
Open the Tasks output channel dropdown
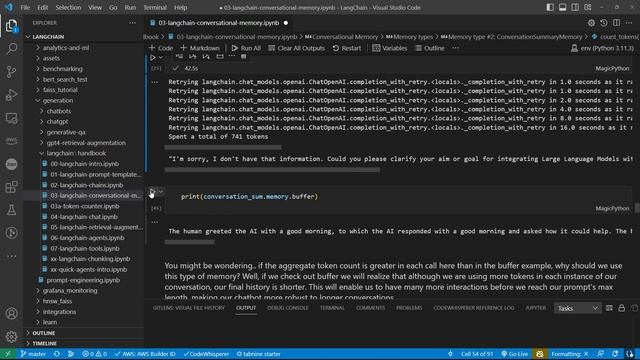coord(577,308)
